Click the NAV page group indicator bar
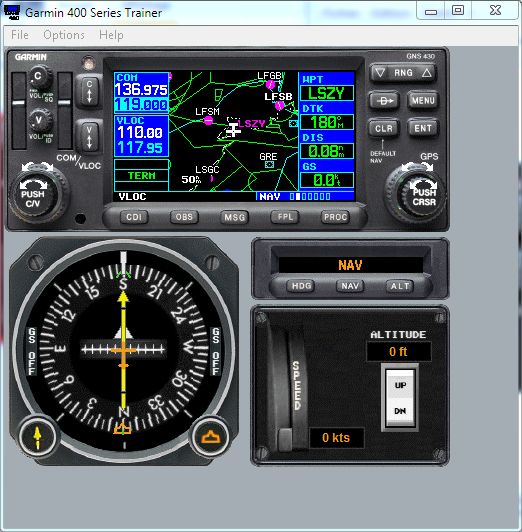The image size is (522, 532). [x=305, y=196]
